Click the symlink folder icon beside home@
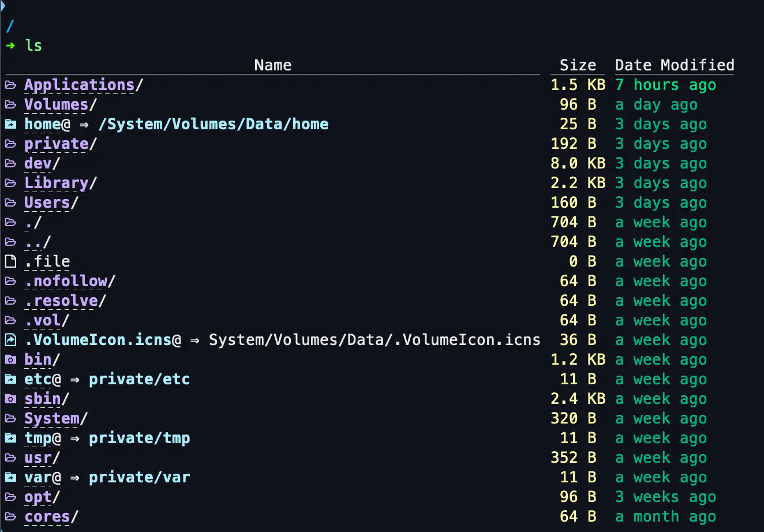764x532 pixels. (10, 125)
